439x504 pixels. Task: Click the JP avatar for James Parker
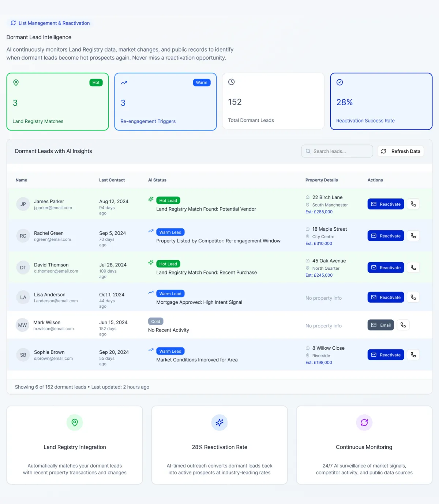pos(23,204)
